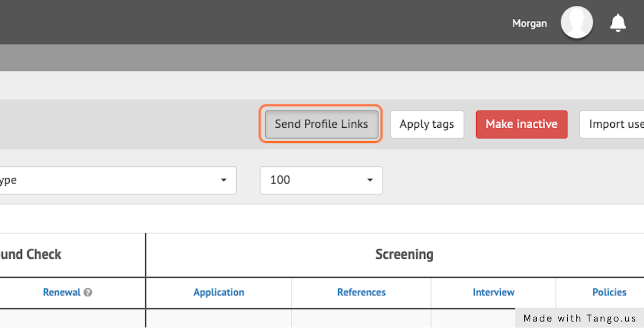Open the Type filter combo box
This screenshot has width=644, height=328.
(x=118, y=180)
